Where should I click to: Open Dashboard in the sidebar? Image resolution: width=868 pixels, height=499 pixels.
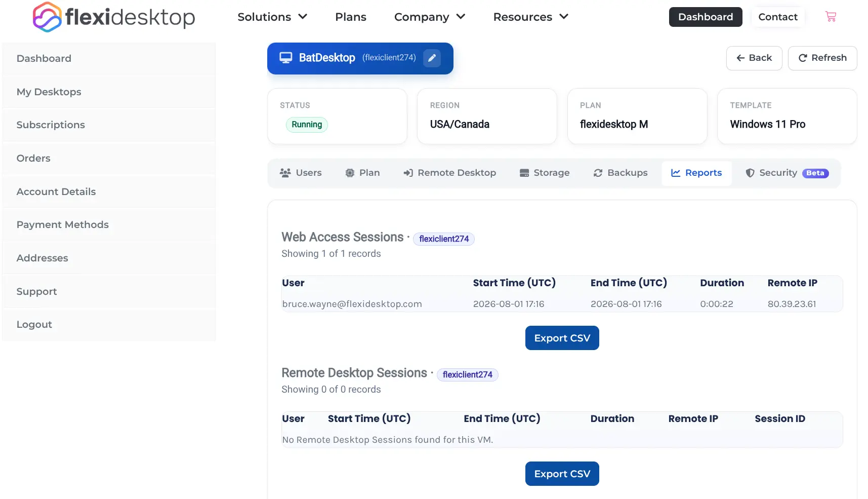(x=109, y=58)
